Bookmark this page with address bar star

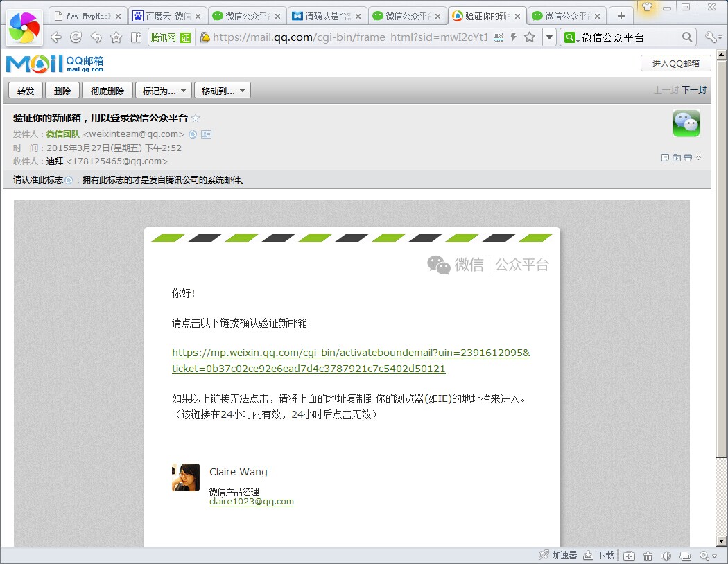click(x=529, y=37)
